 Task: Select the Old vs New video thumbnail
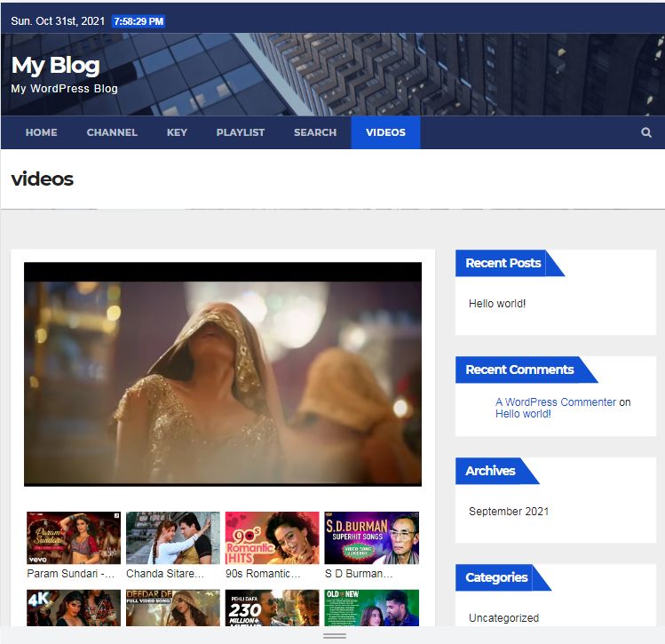click(x=371, y=608)
